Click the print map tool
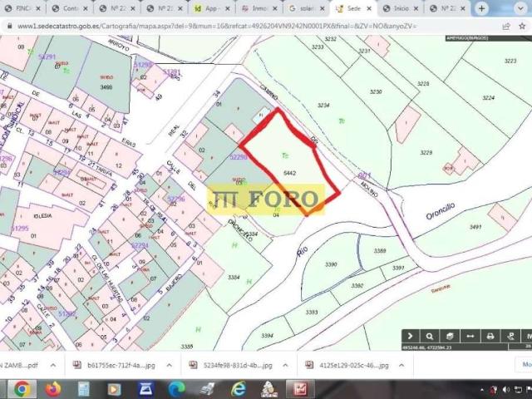 pos(490,336)
